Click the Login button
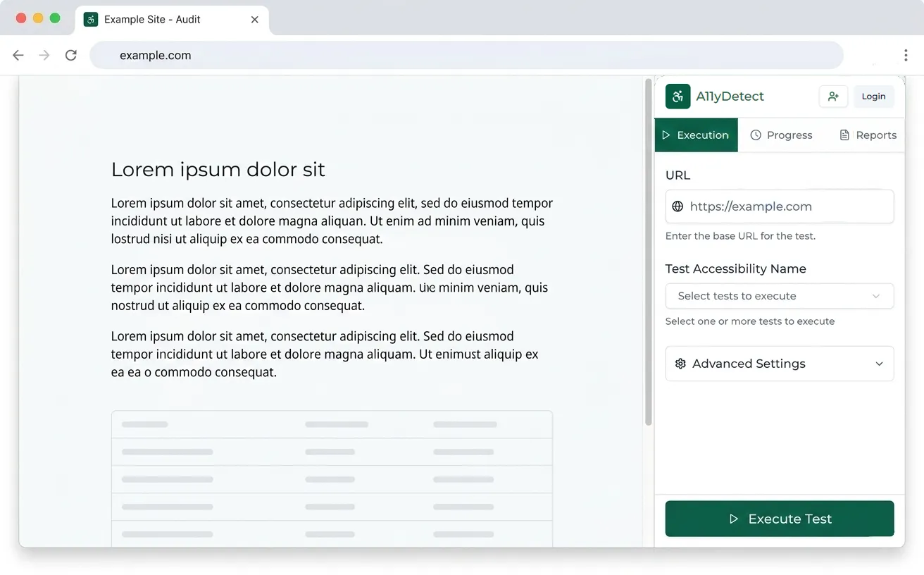Image resolution: width=924 pixels, height=575 pixels. click(873, 97)
